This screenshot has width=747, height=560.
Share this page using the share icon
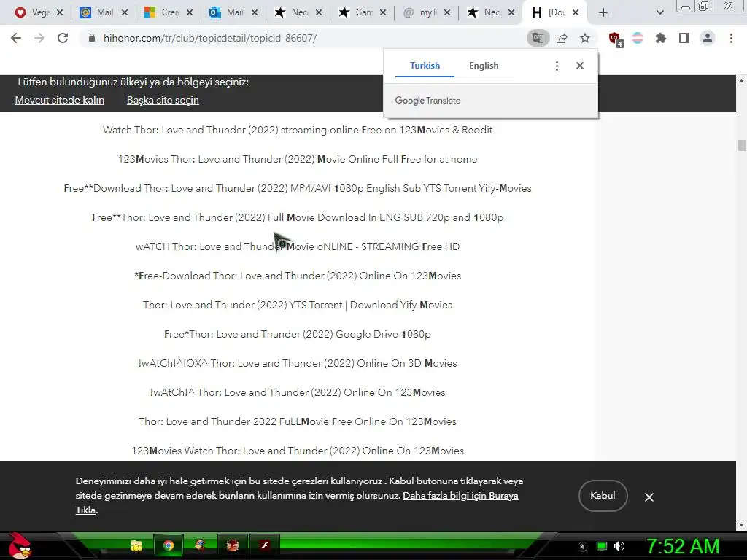[562, 38]
